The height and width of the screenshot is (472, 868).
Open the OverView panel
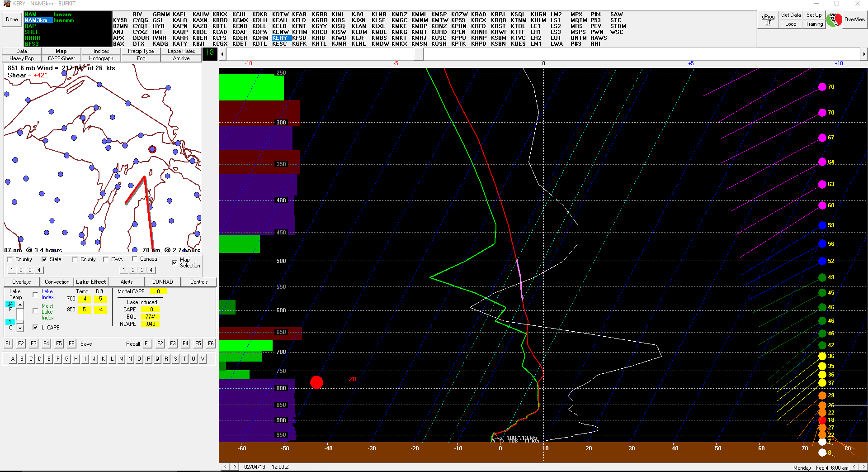854,19
